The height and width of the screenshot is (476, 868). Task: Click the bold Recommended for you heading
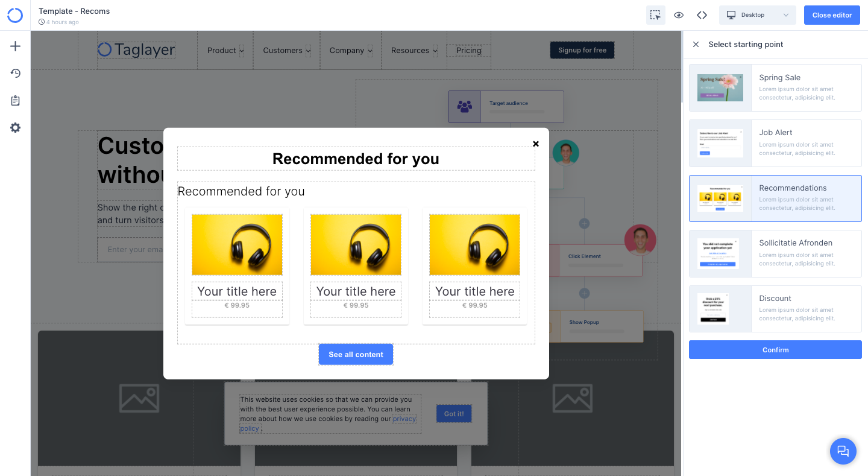(356, 159)
